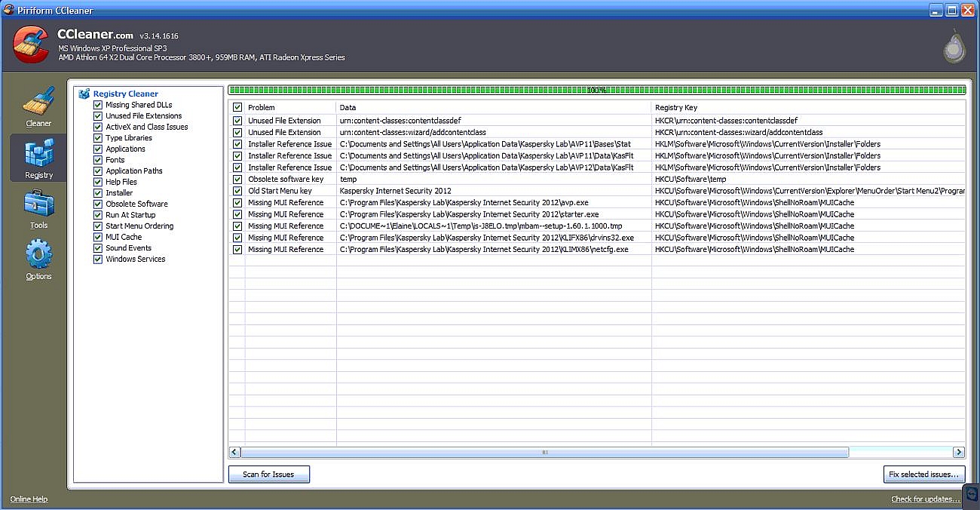This screenshot has height=510, width=980.
Task: Select the contentclassdef Unused File Extension row
Action: coord(597,121)
